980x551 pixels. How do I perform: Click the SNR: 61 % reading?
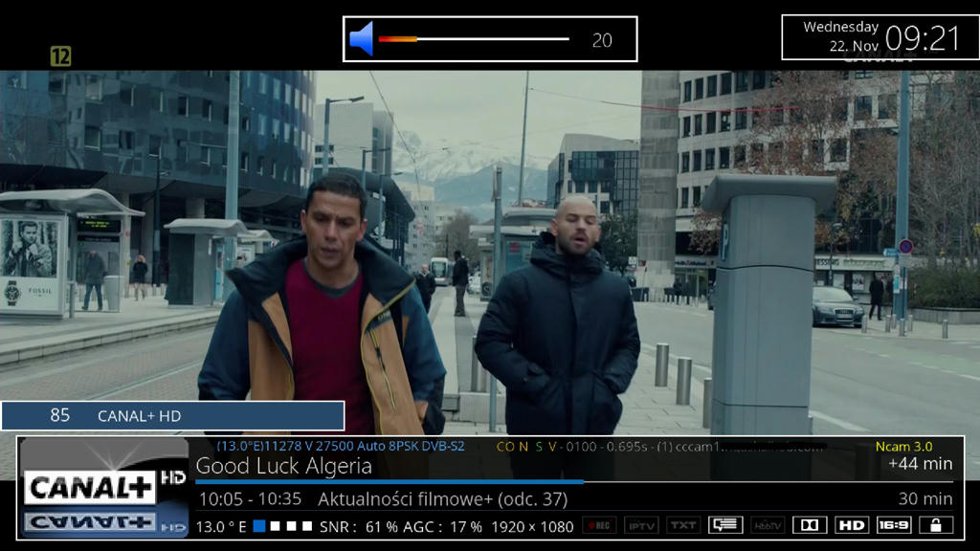coord(359,527)
